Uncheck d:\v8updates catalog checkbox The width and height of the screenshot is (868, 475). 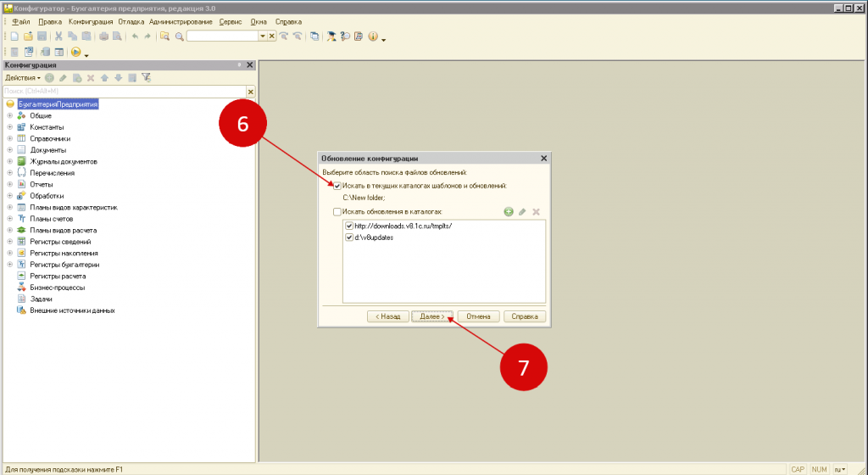[349, 237]
